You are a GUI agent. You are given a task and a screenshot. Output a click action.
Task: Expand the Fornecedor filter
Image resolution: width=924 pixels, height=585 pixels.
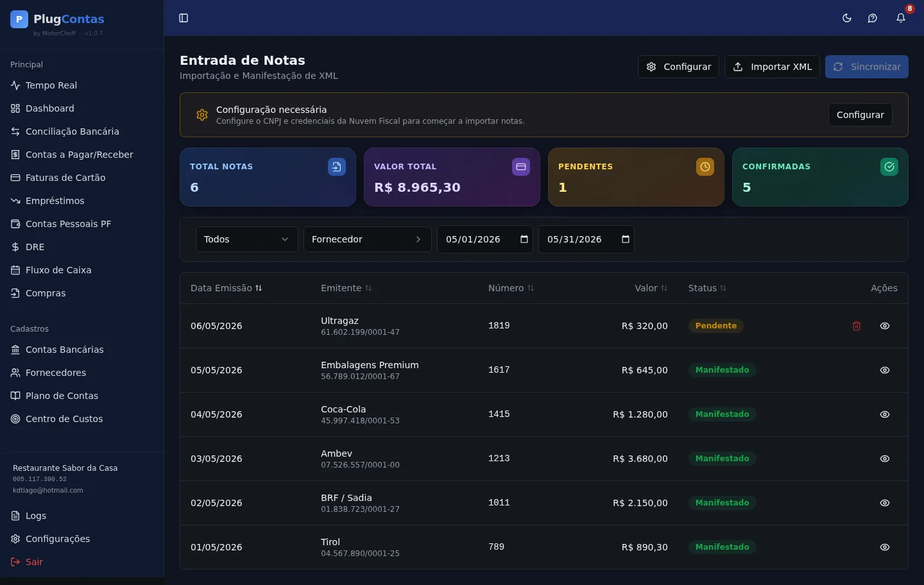368,239
